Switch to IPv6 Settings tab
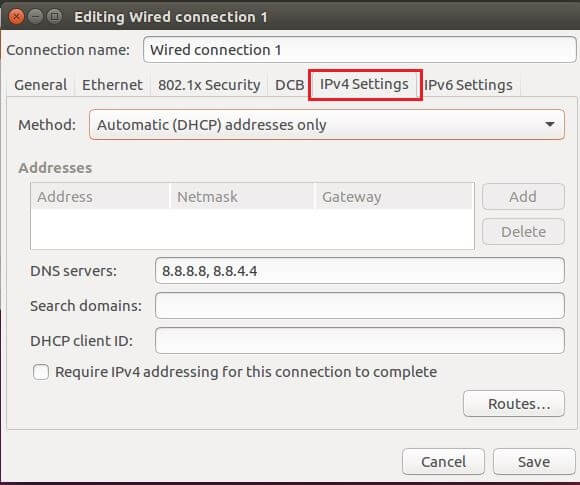 (x=468, y=85)
